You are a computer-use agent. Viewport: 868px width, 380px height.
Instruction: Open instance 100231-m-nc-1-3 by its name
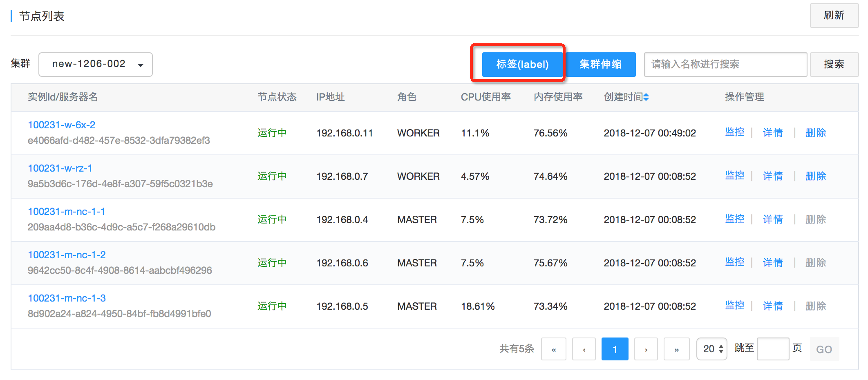click(67, 298)
